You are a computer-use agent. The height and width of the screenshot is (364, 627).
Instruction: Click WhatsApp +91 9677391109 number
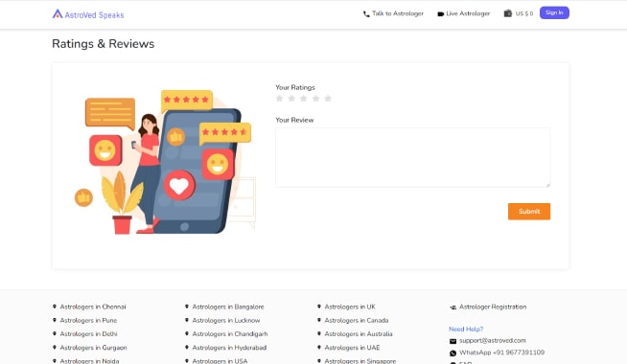[x=501, y=353]
